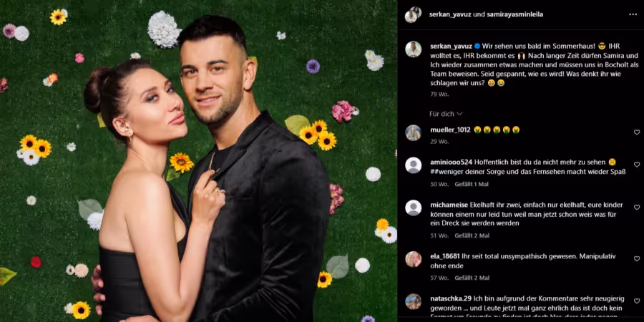Image resolution: width=644 pixels, height=322 pixels.
Task: Open serkan_yavuz profile link in header
Action: [450, 14]
